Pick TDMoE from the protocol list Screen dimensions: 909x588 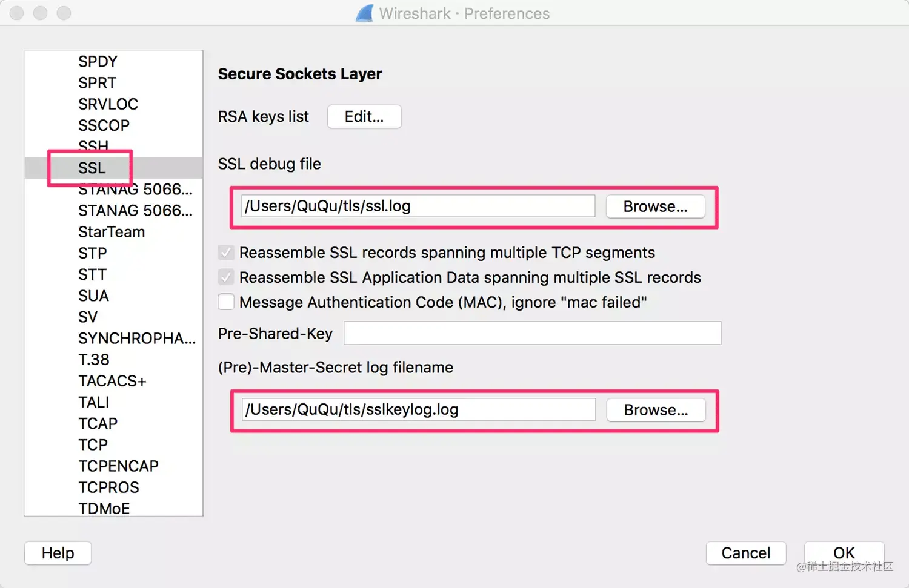(104, 508)
